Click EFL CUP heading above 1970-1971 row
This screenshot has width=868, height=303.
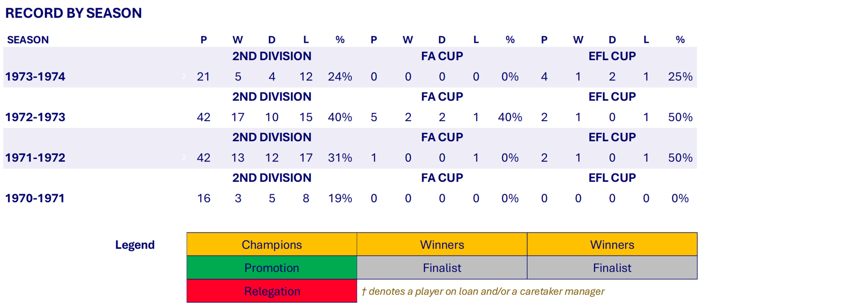coord(612,178)
